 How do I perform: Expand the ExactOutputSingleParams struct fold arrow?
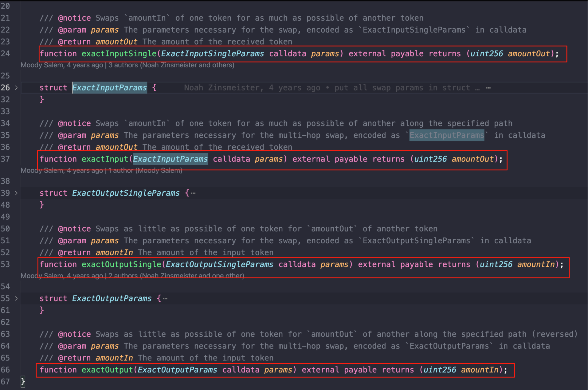coord(16,193)
